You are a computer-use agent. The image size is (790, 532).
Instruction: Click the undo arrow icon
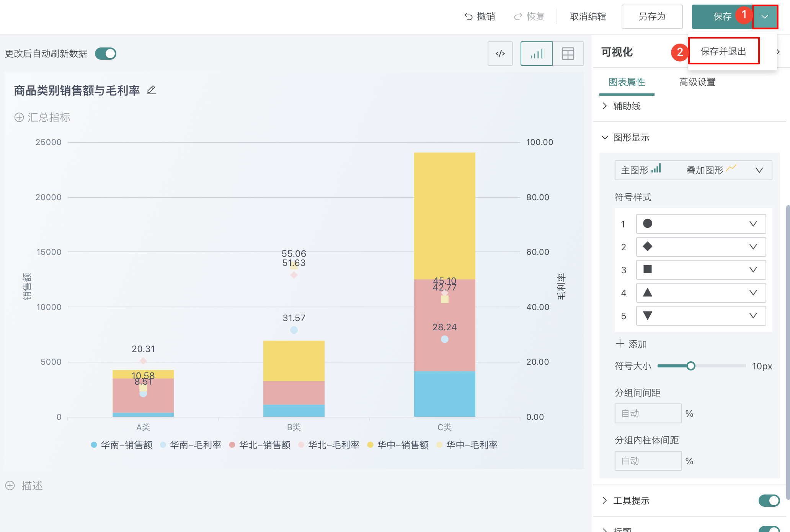coord(468,16)
